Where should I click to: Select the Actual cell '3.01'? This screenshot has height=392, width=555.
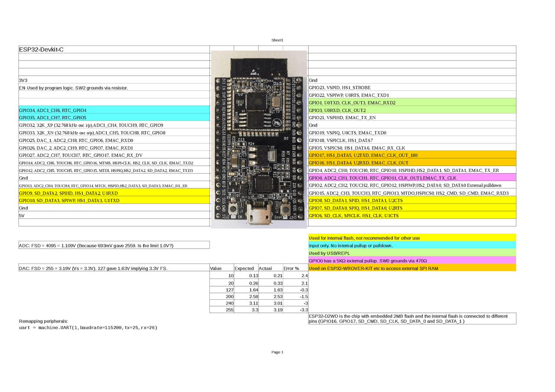[x=271, y=303]
